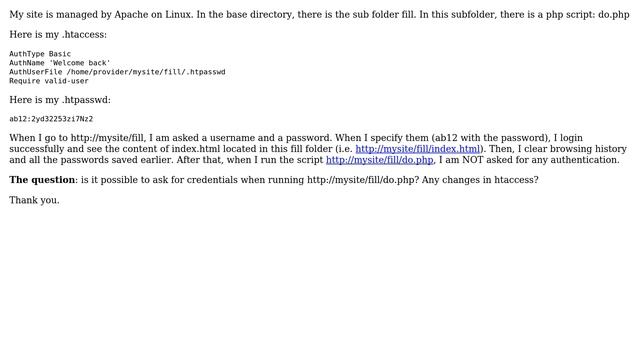
Task: Click the ab12:2yd32253zi7Nz2 htpasswd entry
Action: tap(51, 119)
